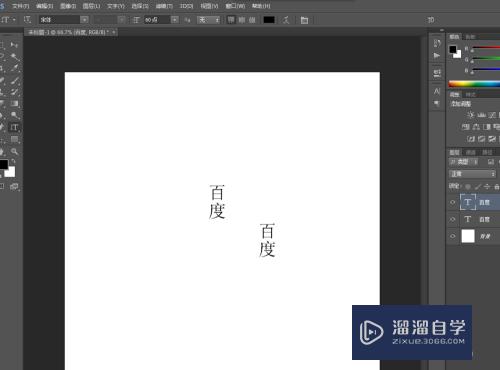Close the 未标题-1 document tab
The image size is (500, 370).
coord(114,32)
